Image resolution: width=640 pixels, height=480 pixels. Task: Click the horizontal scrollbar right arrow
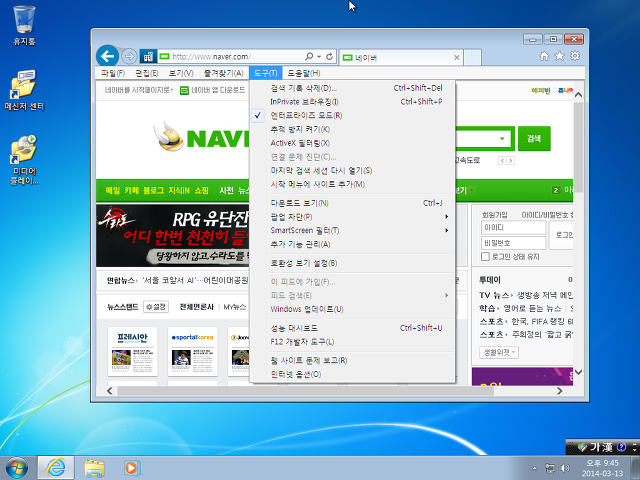click(560, 391)
